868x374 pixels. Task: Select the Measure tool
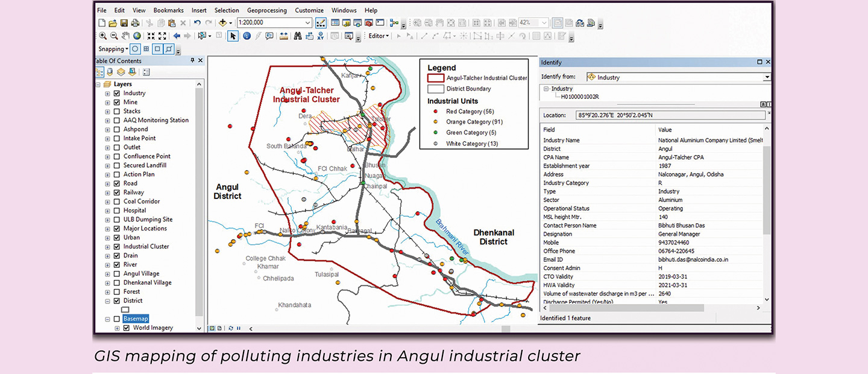click(x=283, y=36)
